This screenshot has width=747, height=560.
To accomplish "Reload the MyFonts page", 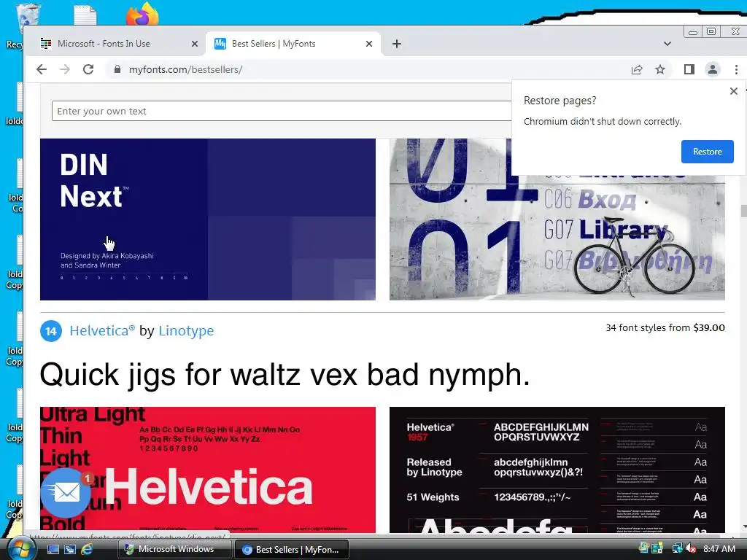I will 88,69.
